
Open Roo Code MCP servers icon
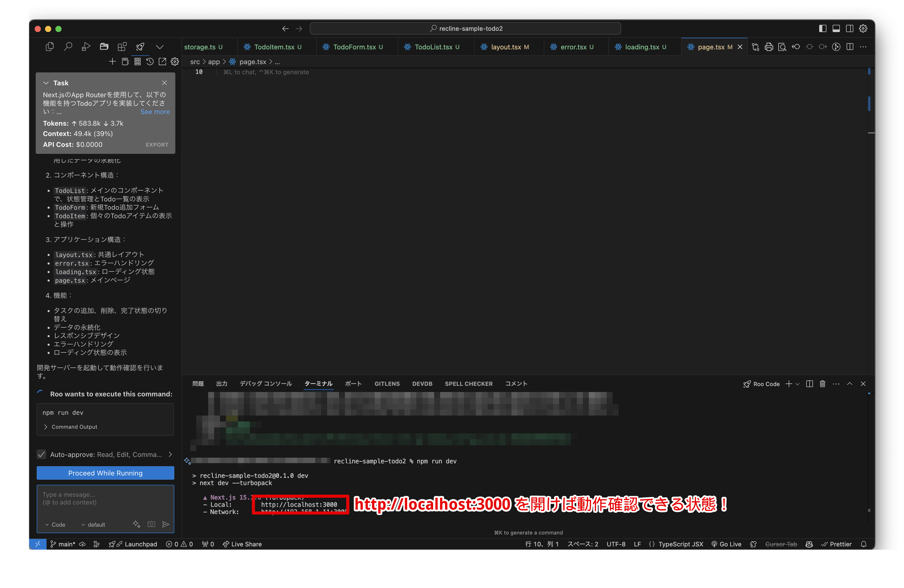pos(138,62)
